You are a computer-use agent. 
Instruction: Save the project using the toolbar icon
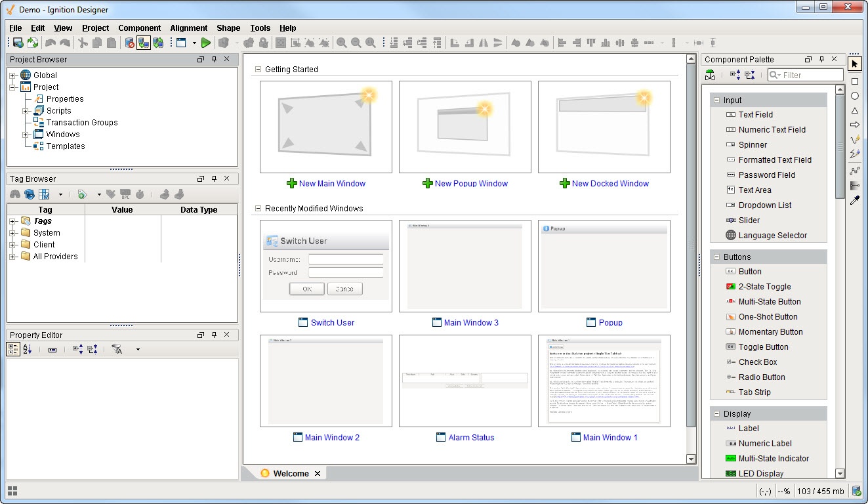point(17,42)
